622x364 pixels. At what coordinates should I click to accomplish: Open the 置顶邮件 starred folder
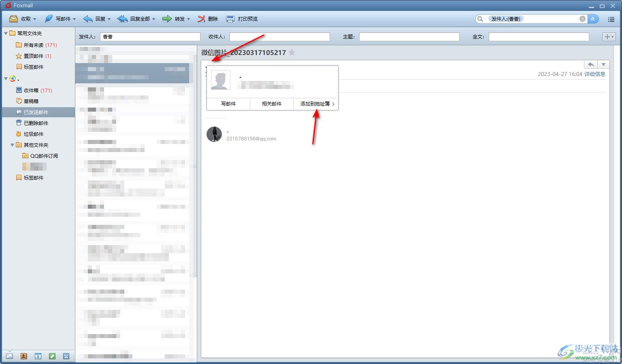coord(38,56)
